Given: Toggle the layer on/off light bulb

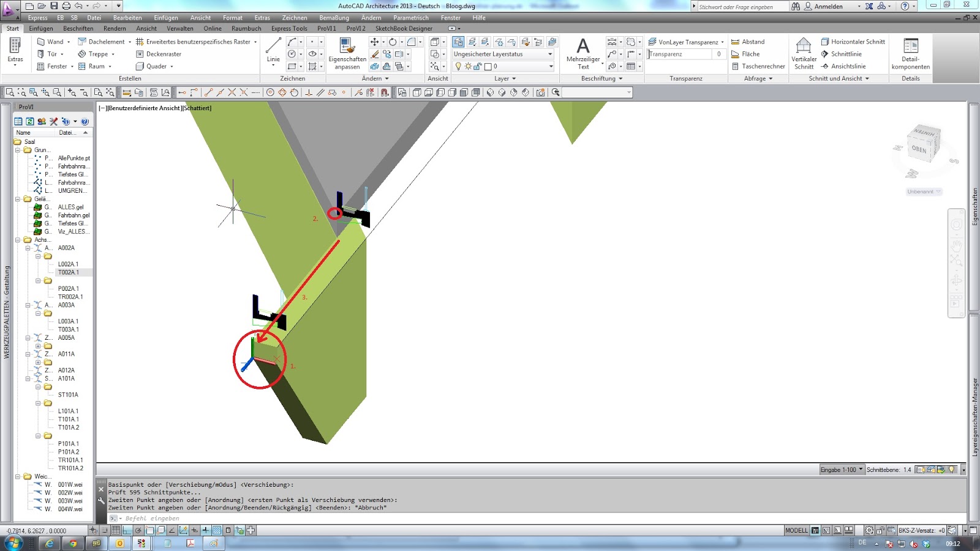Looking at the screenshot, I should click(x=458, y=66).
